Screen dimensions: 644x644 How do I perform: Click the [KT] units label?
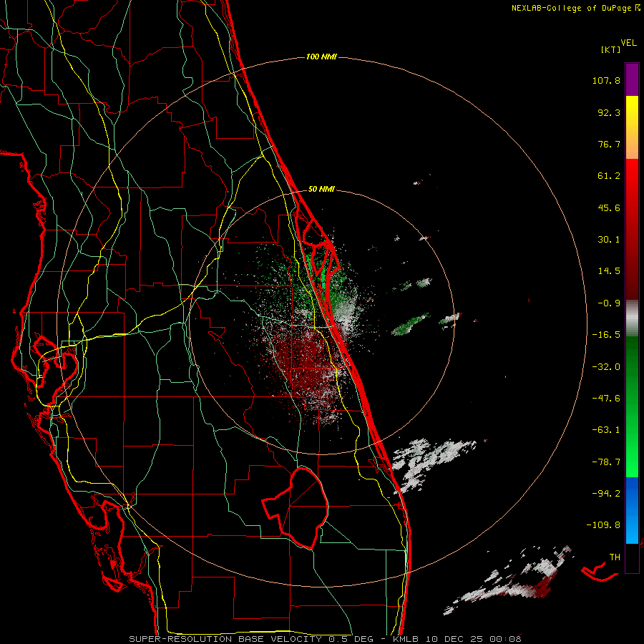[611, 49]
